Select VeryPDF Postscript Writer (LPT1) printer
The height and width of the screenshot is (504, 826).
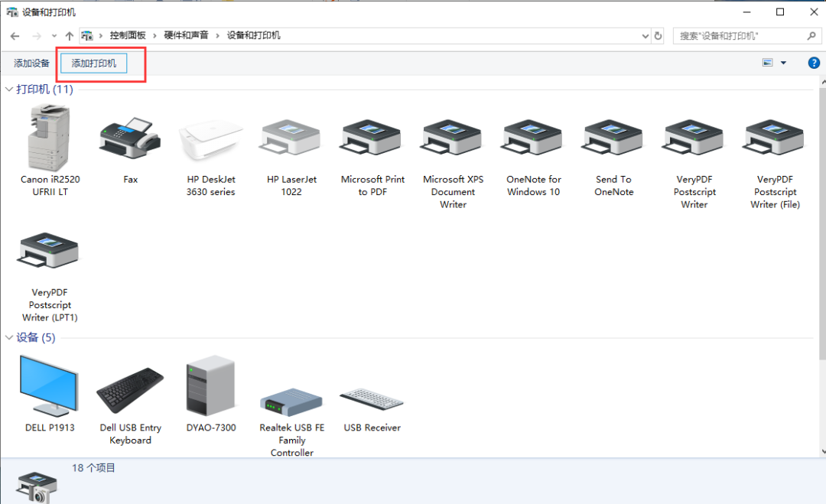50,251
